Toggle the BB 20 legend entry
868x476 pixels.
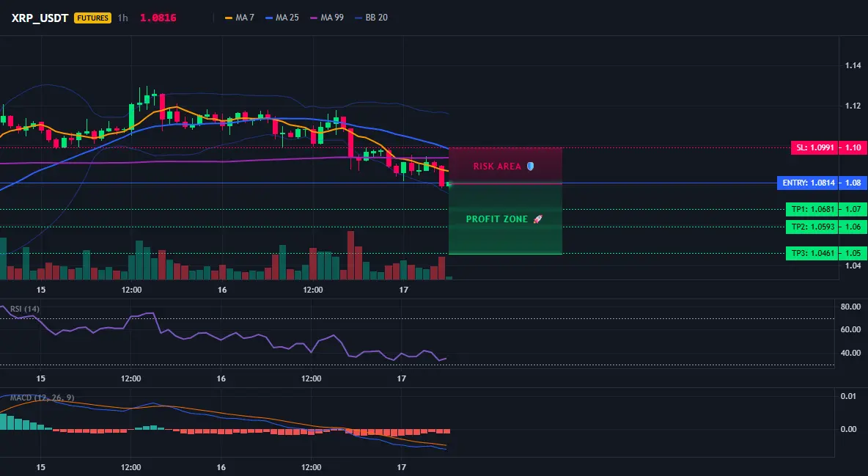coord(371,18)
